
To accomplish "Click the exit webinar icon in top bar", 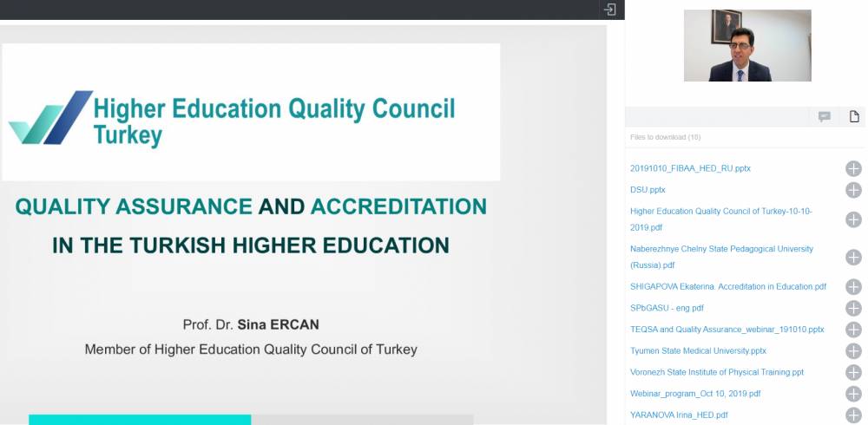I will (609, 10).
